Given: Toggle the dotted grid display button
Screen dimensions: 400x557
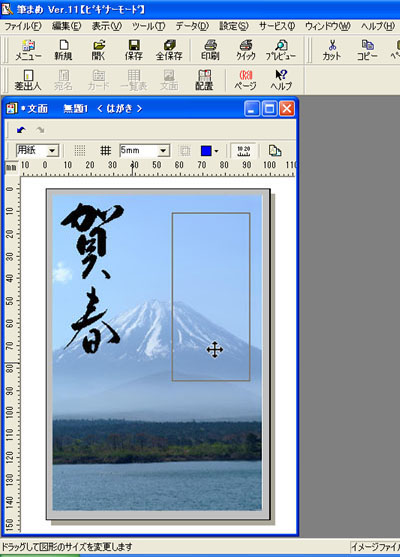Looking at the screenshot, I should tap(80, 151).
